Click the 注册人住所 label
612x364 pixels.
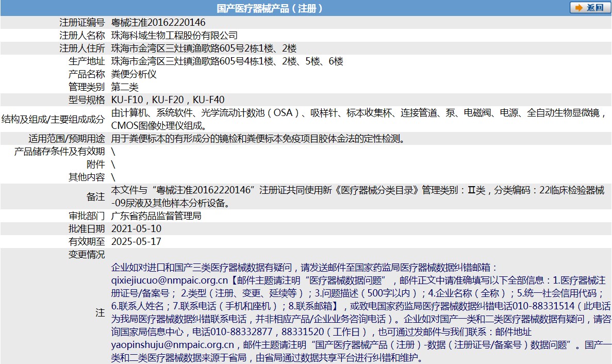point(82,48)
